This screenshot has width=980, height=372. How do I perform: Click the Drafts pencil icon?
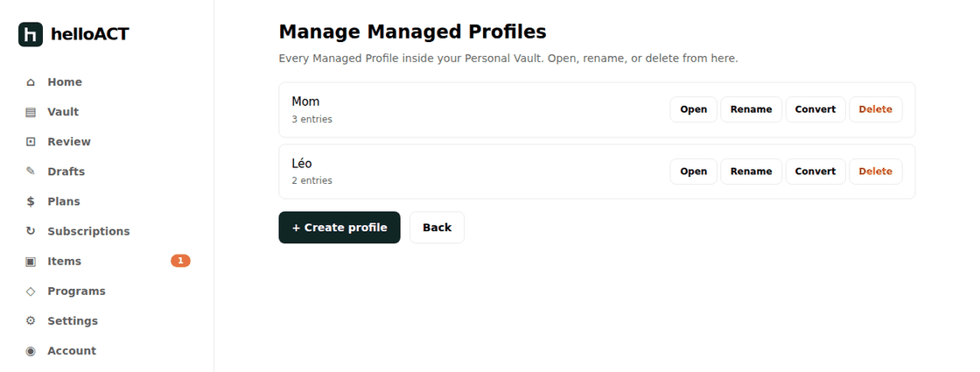tap(31, 172)
